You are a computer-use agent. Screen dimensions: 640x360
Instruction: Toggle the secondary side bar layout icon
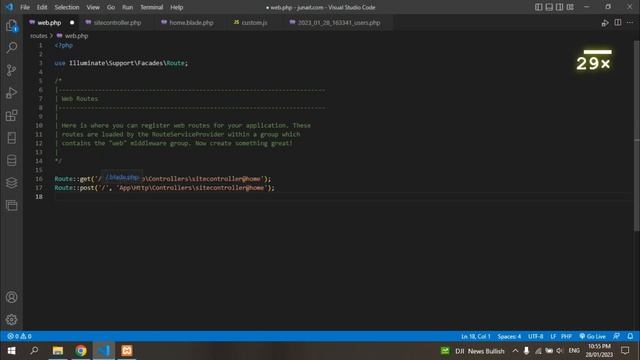(x=560, y=7)
